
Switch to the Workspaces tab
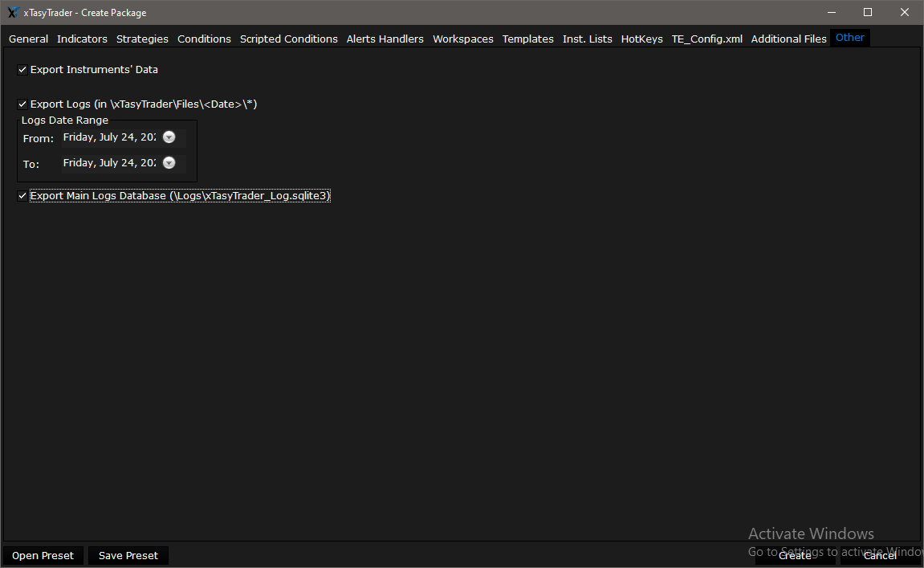[x=463, y=39]
